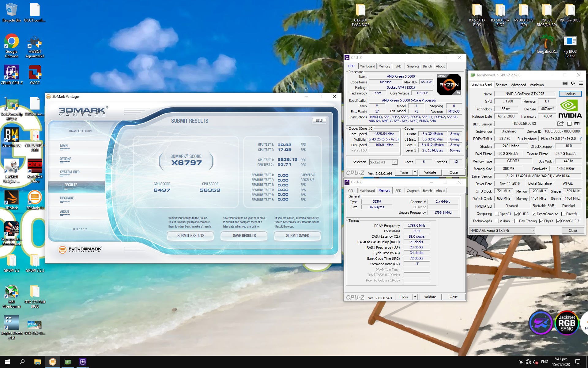Image resolution: width=588 pixels, height=368 pixels.
Task: Expand Tools dropdown arrow in lower CPU-Z
Action: point(415,297)
